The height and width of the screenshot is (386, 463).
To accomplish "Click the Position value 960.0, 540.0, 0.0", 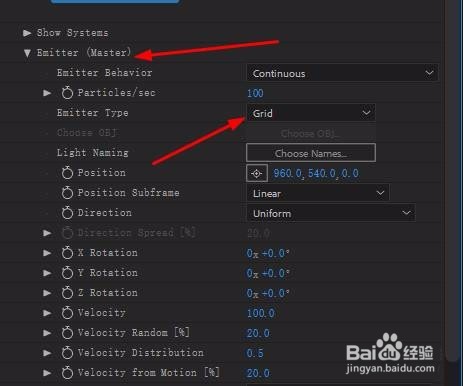I will coord(316,173).
